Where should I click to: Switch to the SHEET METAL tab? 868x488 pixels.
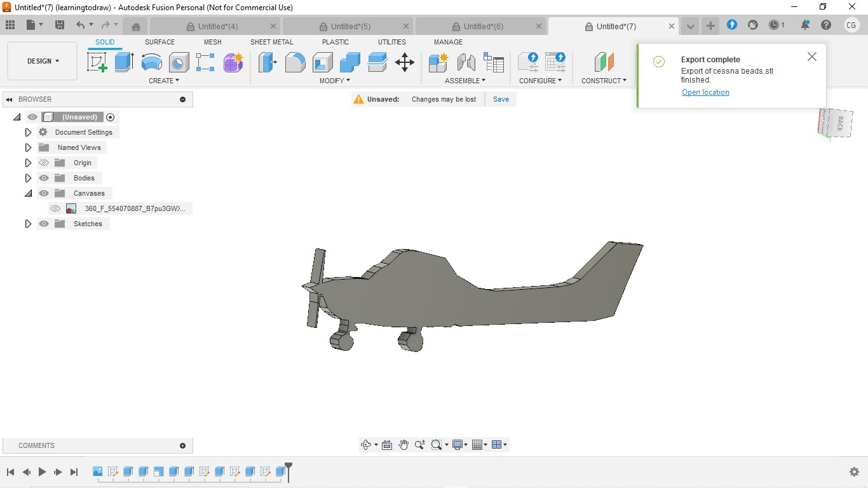tap(272, 42)
